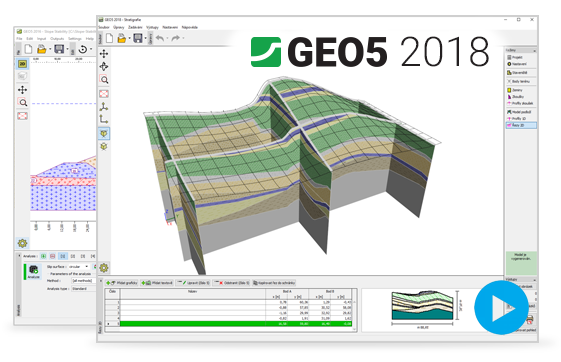
Task: Select the pan view tool in Stratigrafie toolbar
Action: click(104, 54)
